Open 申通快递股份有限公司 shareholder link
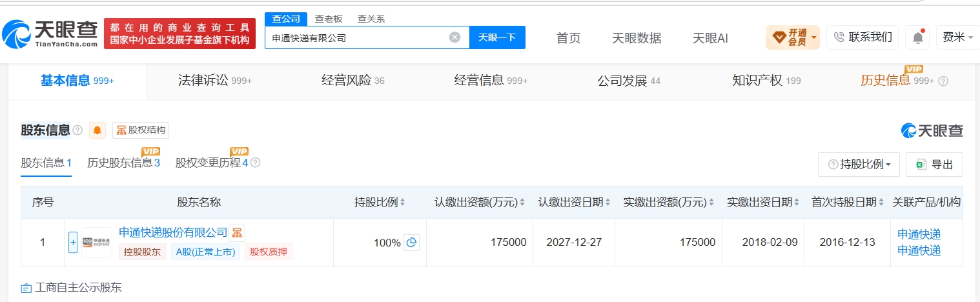Image resolution: width=980 pixels, height=302 pixels. pos(173,232)
